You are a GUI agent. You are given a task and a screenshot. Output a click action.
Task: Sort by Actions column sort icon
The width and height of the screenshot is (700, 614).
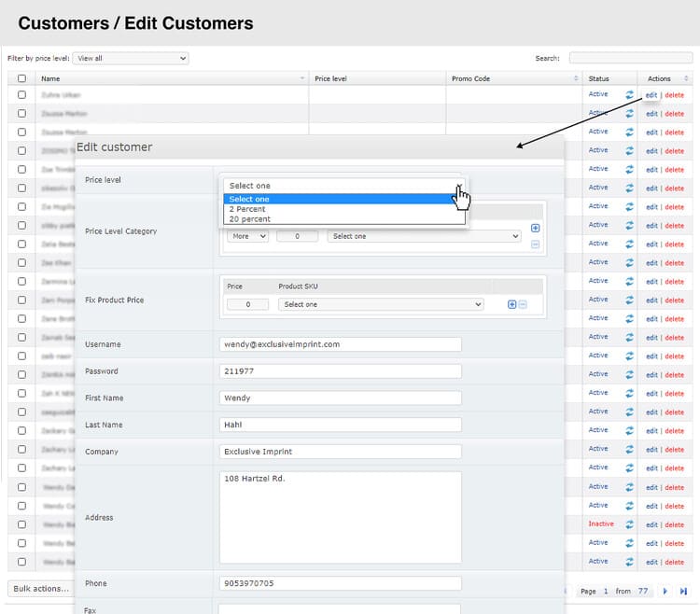pyautogui.click(x=686, y=78)
